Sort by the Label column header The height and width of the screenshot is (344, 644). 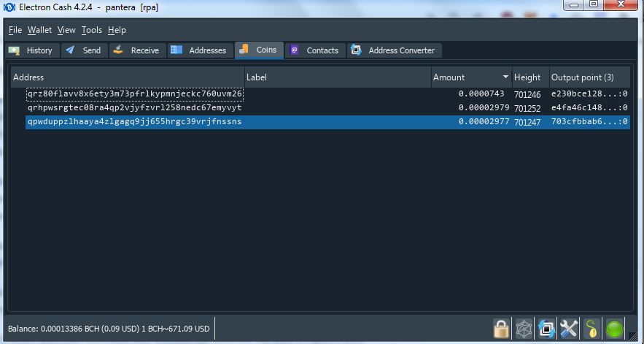tap(338, 77)
